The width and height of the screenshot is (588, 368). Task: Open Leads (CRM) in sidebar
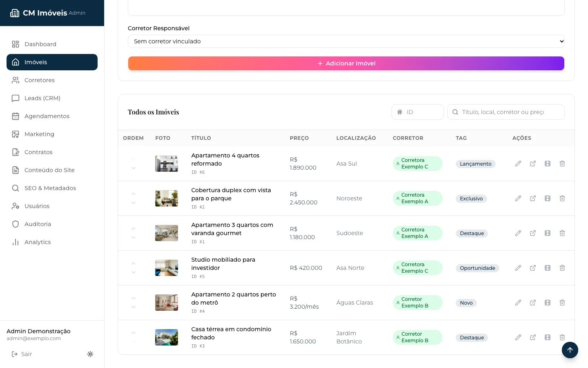click(x=52, y=98)
